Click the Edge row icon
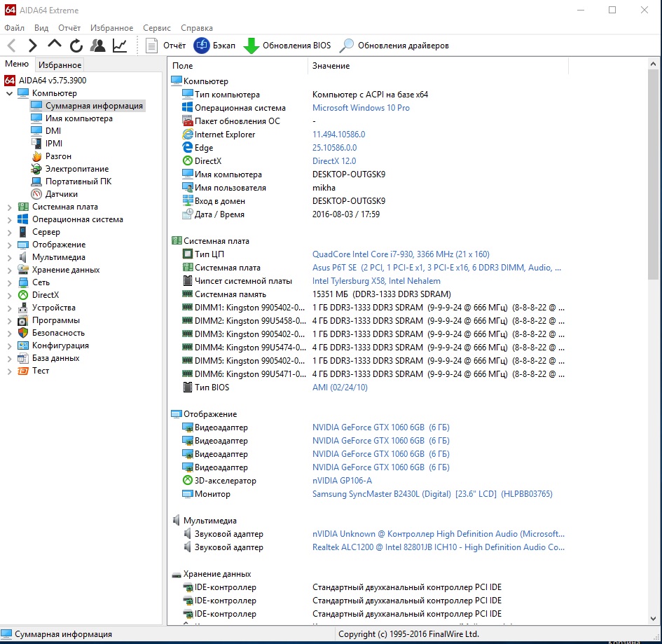The width and height of the screenshot is (662, 644). (188, 147)
